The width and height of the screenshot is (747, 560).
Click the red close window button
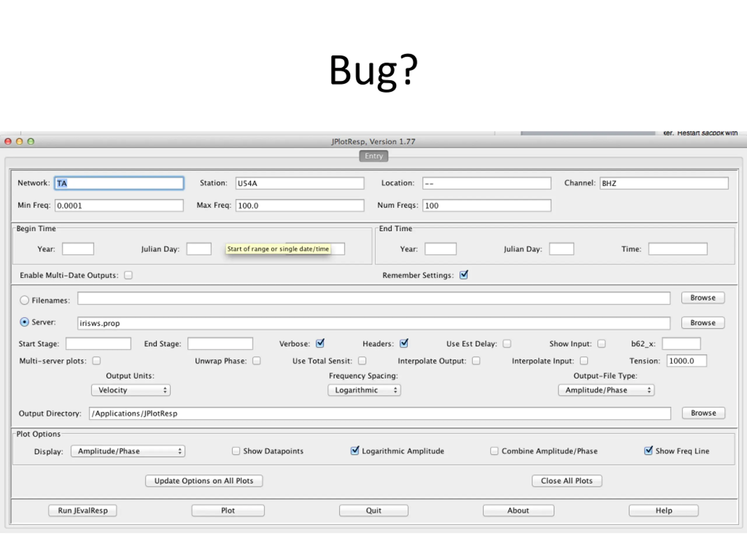click(x=8, y=141)
